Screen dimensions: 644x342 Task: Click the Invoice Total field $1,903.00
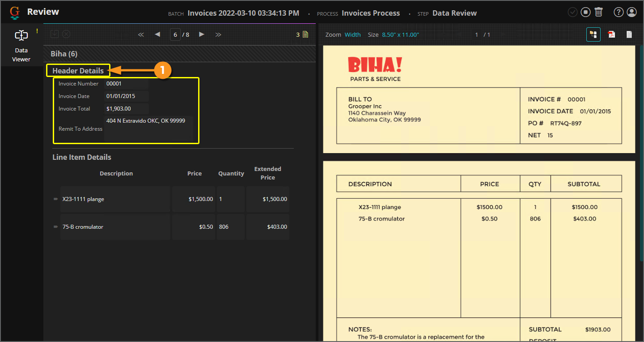point(126,109)
